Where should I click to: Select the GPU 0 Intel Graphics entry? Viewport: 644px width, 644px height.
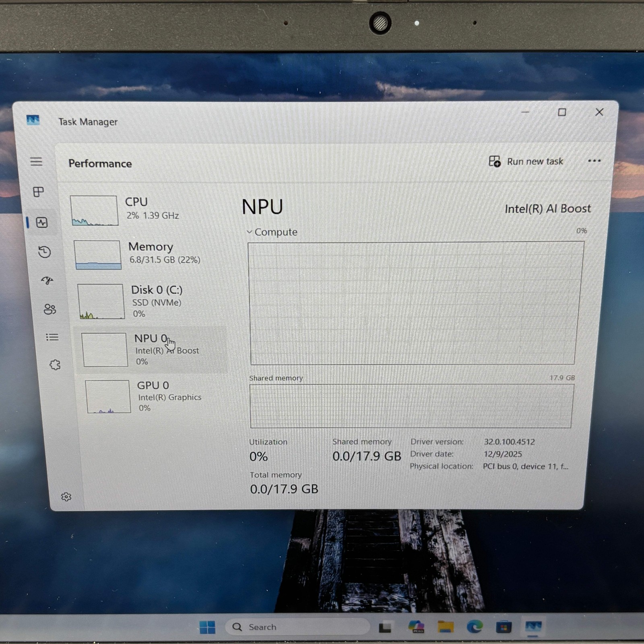[x=155, y=396]
